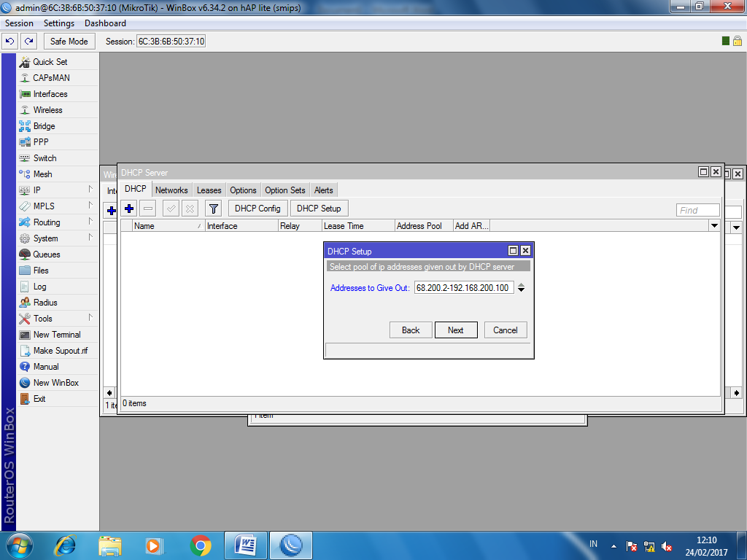Switch to the Alerts tab
The width and height of the screenshot is (747, 560).
323,190
